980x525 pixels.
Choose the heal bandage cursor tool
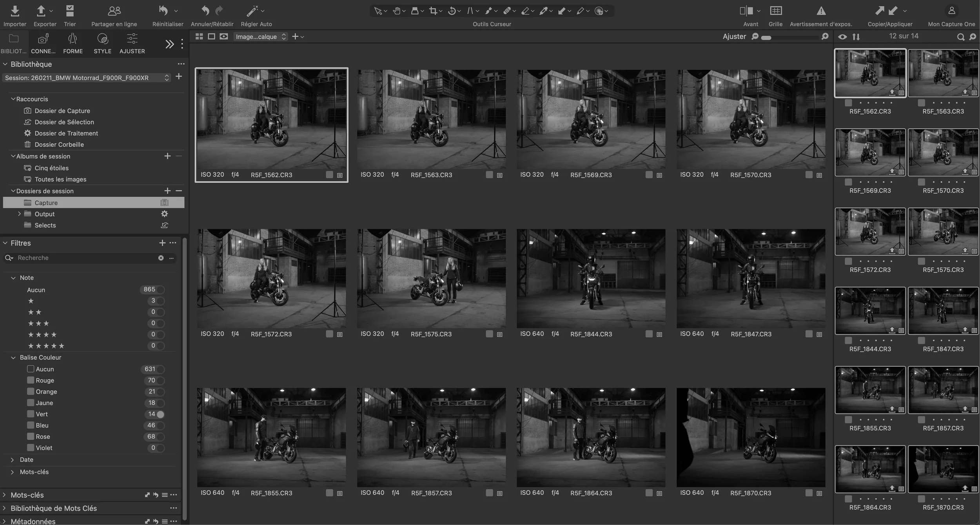507,11
